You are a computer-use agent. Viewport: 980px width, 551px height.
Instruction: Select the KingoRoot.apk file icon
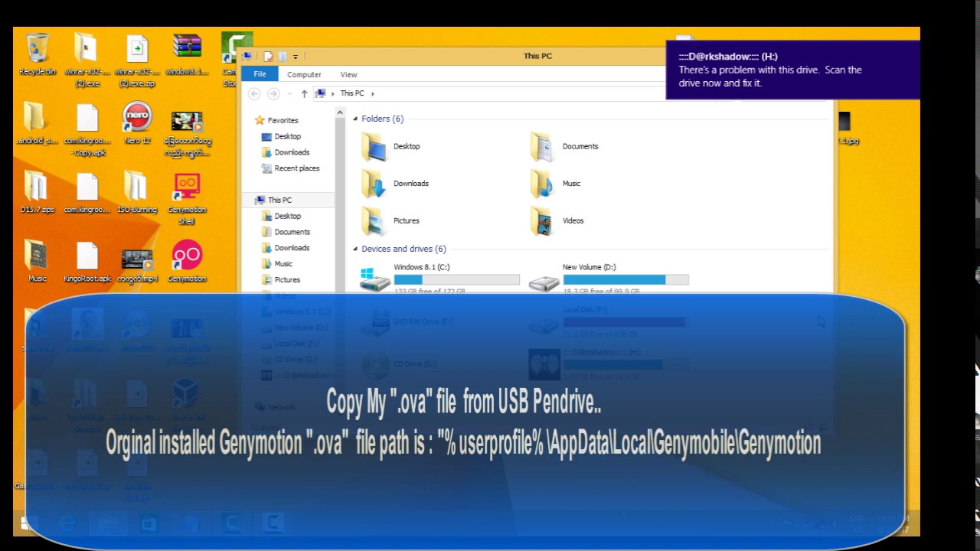pos(87,261)
